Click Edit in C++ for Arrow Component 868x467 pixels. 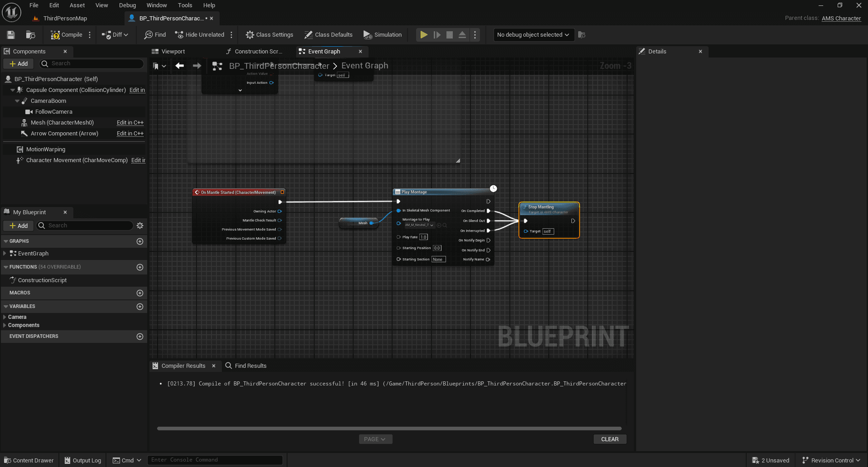130,134
